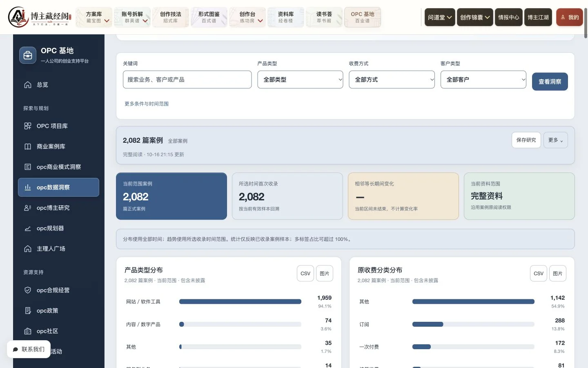Screen dimensions: 588x368
Task: Click the grid icon beside OPC 项目库
Action: 28,126
